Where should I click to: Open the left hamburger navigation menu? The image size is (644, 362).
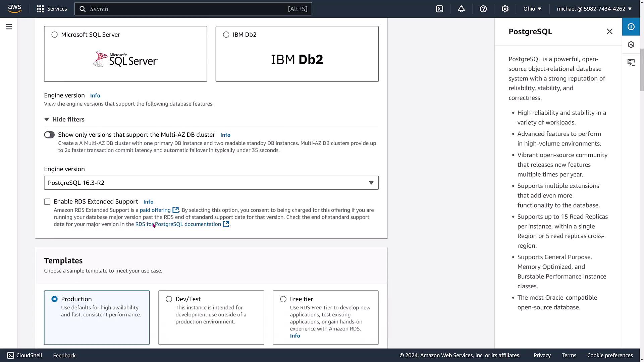[9, 27]
